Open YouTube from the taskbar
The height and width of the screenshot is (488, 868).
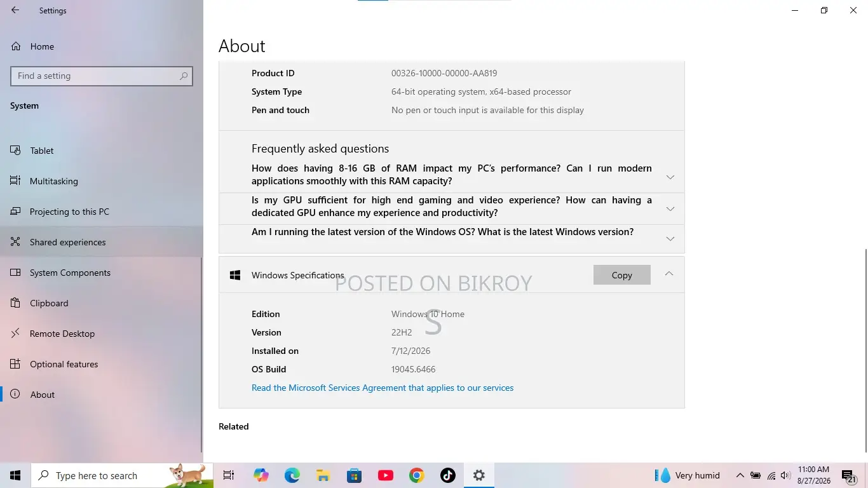385,475
